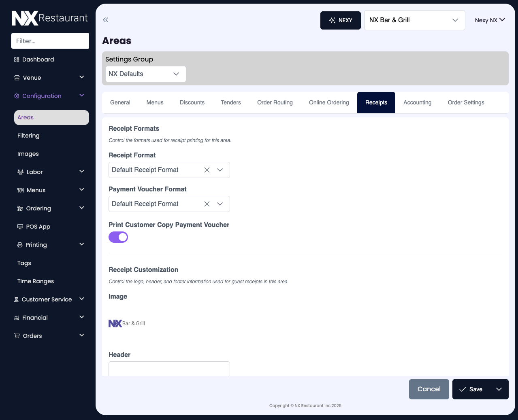Click the Printing printer icon

20,245
